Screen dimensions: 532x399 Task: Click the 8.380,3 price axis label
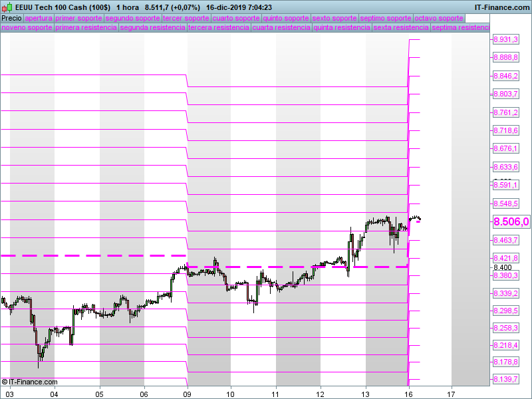(505, 275)
